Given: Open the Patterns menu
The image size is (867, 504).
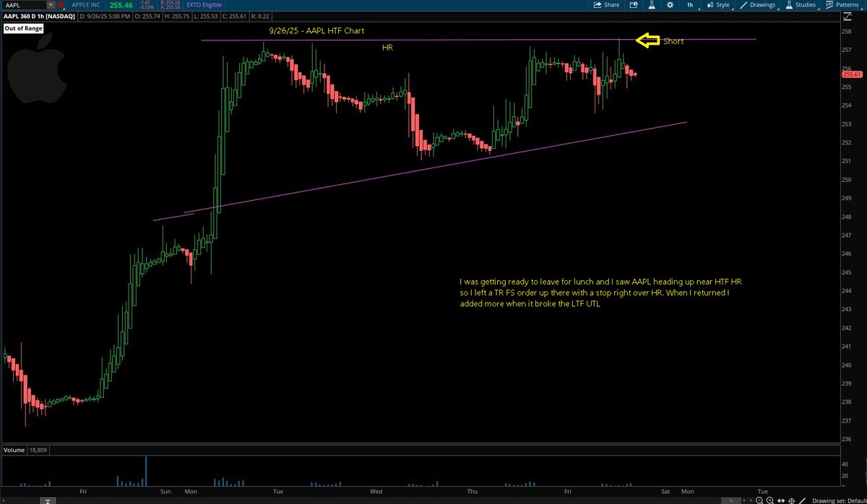Looking at the screenshot, I should (x=844, y=5).
